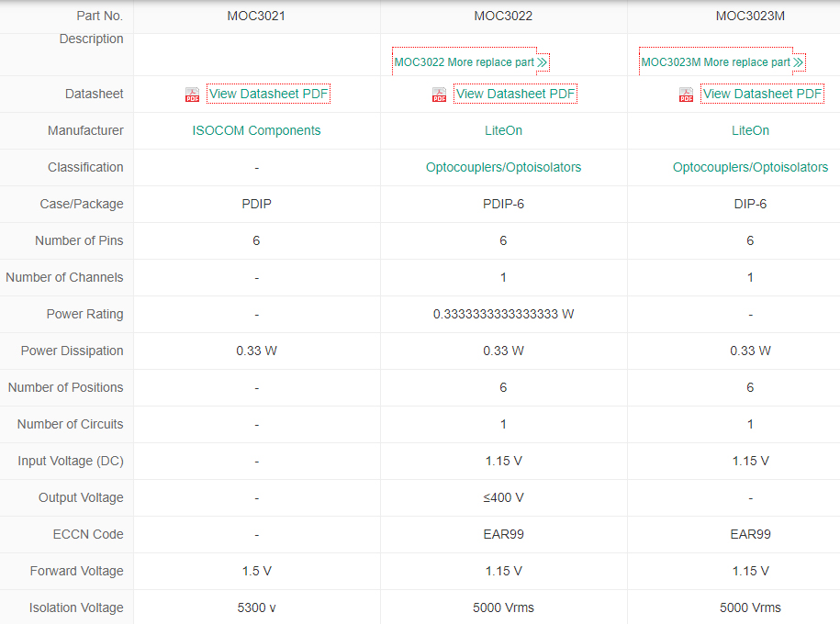Select ISOCOM Components manufacturer link
Screen dimensions: 840x624
point(256,130)
